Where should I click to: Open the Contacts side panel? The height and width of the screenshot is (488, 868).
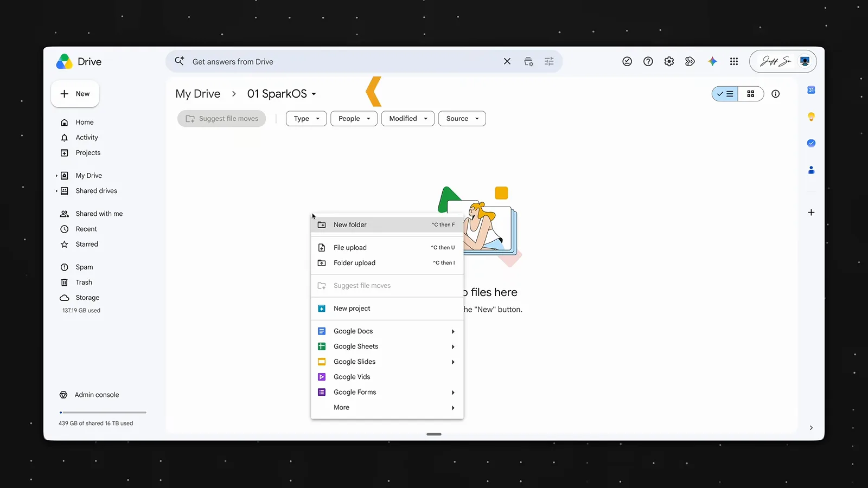click(811, 170)
